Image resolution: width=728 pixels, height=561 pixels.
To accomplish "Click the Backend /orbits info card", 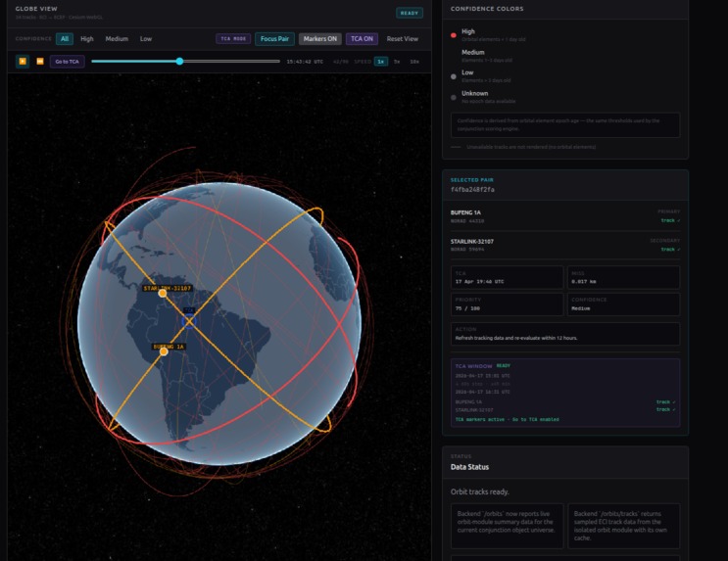I will click(x=507, y=526).
